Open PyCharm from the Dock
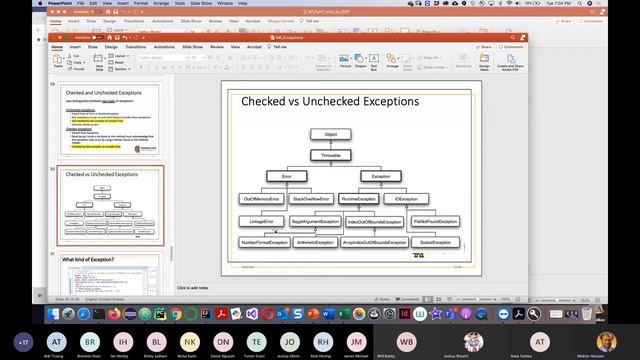Screen dimensions: 640x360 [x=160, y=314]
